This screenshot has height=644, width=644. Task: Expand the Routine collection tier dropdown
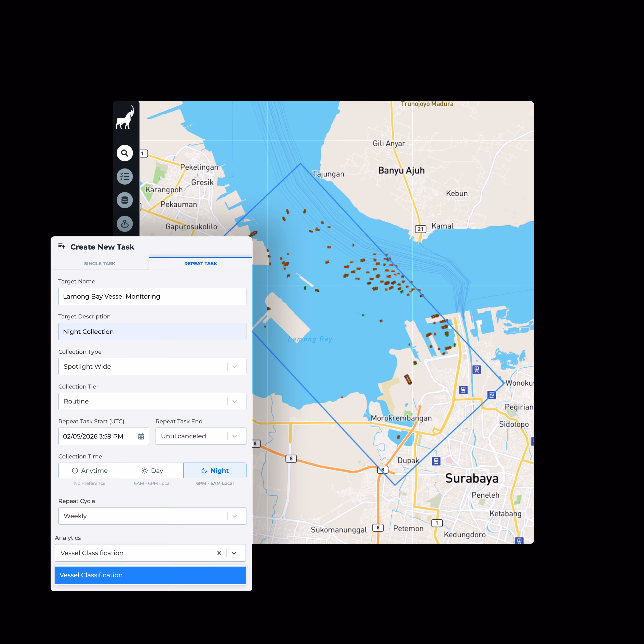(x=235, y=401)
